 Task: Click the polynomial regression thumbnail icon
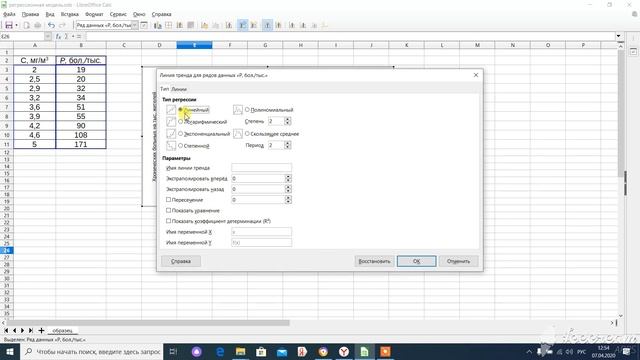tap(238, 110)
